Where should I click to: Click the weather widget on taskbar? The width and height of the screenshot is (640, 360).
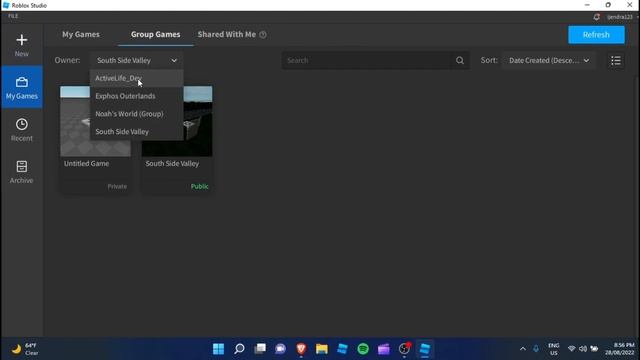pos(24,349)
